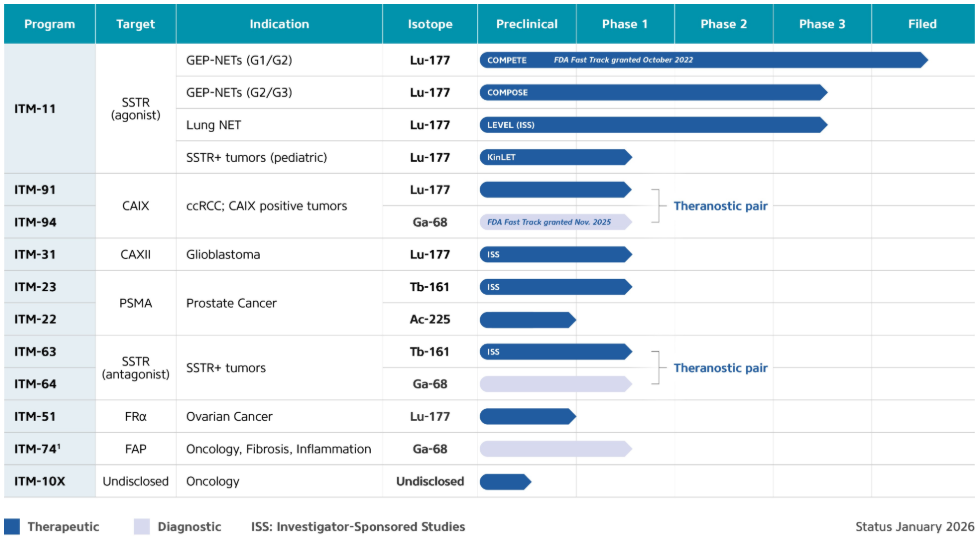Click the Oncology indication in the ITM-10X row
This screenshot has width=978, height=549.
tap(213, 482)
